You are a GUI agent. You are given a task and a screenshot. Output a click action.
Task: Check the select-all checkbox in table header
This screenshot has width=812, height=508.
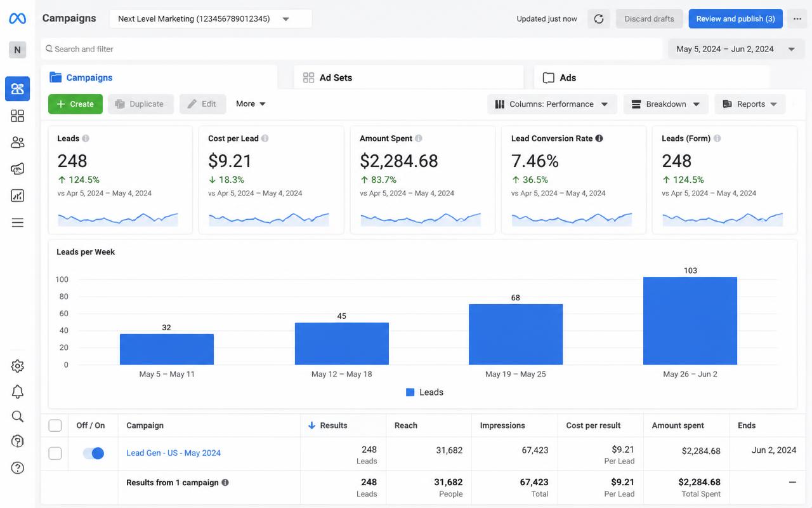[x=55, y=425]
